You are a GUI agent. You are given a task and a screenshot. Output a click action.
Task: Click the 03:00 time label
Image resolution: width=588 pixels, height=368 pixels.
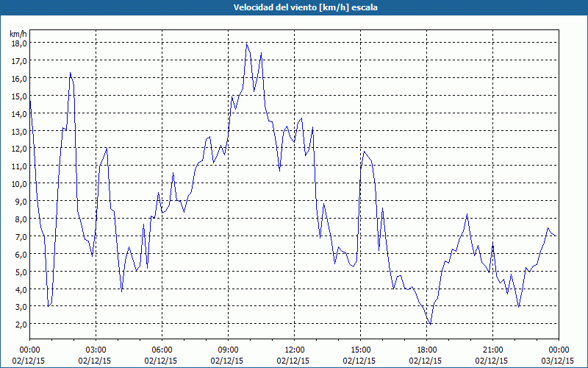[96, 350]
